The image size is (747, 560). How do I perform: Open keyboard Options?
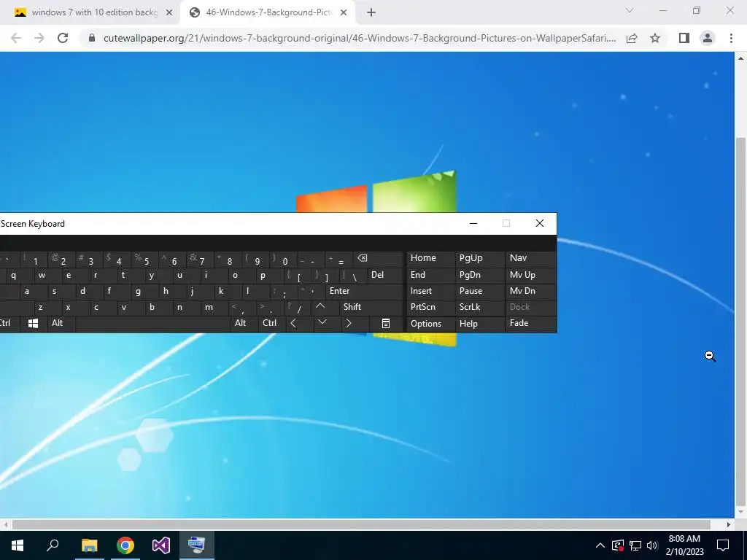point(430,323)
